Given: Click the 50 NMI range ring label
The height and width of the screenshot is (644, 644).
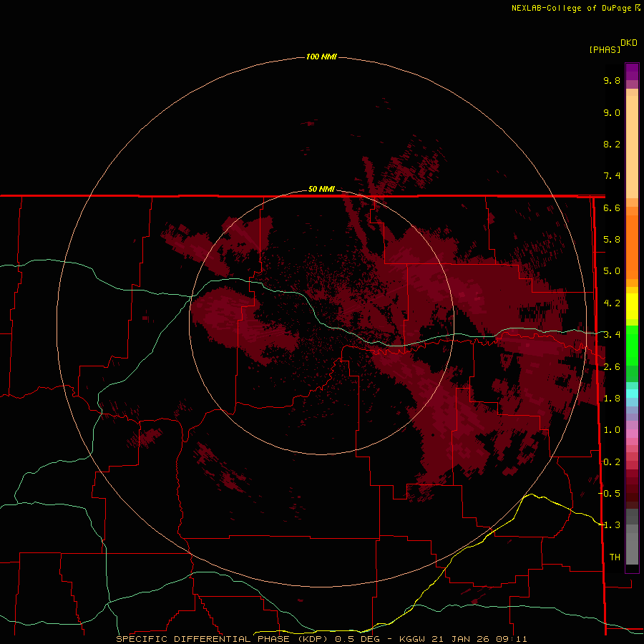Looking at the screenshot, I should pos(321,189).
